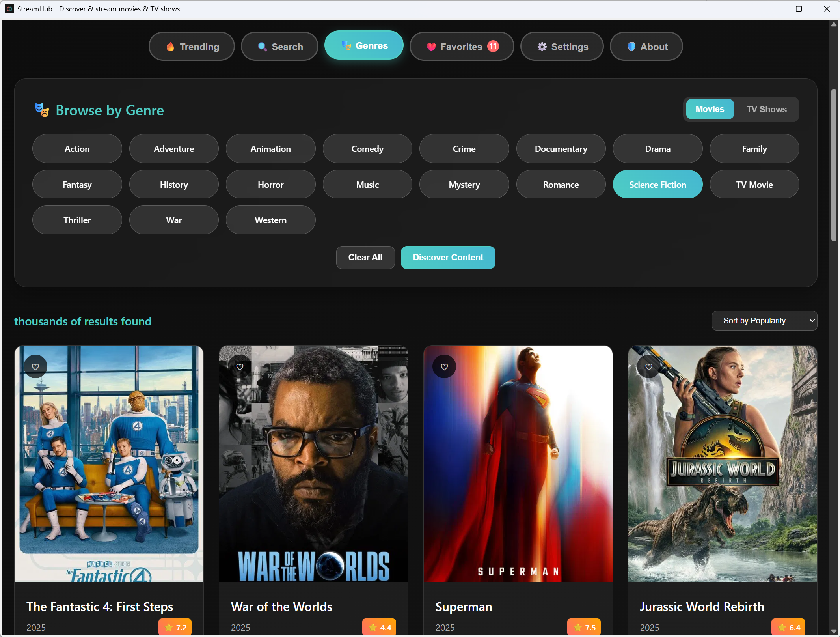Toggle the TV Movie genre

[754, 185]
